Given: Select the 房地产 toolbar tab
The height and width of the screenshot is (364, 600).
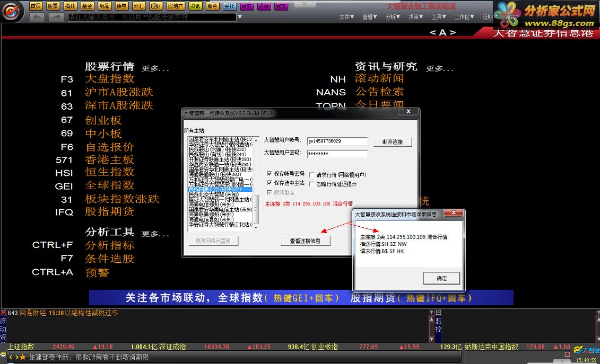Looking at the screenshot, I should click(176, 6).
